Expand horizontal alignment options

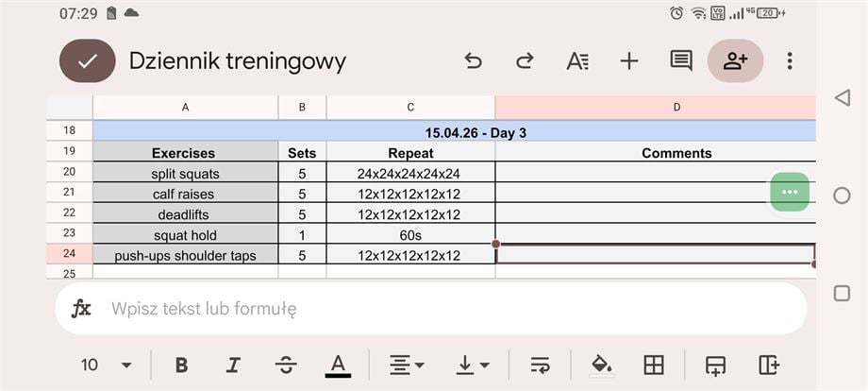pos(407,365)
